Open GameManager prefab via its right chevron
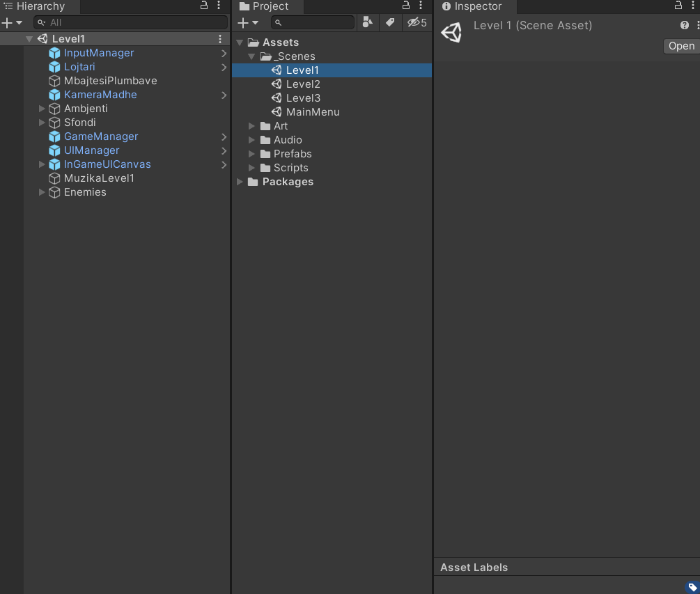The image size is (700, 594). point(224,136)
